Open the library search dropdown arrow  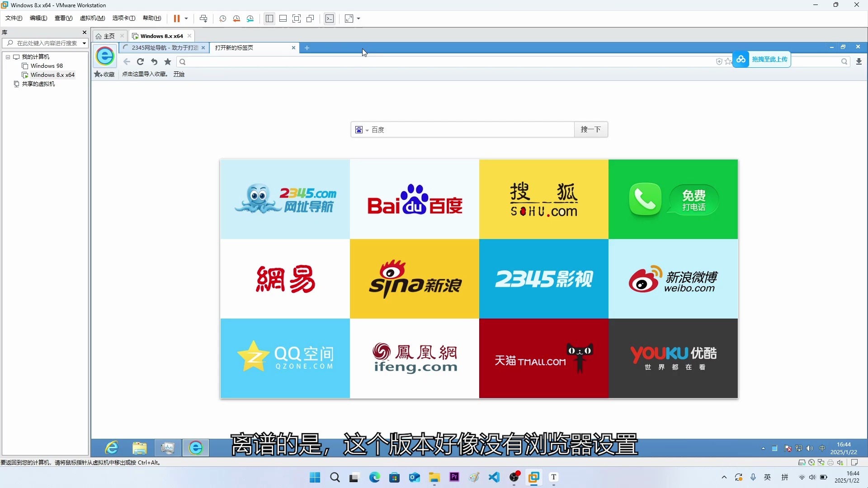click(84, 43)
